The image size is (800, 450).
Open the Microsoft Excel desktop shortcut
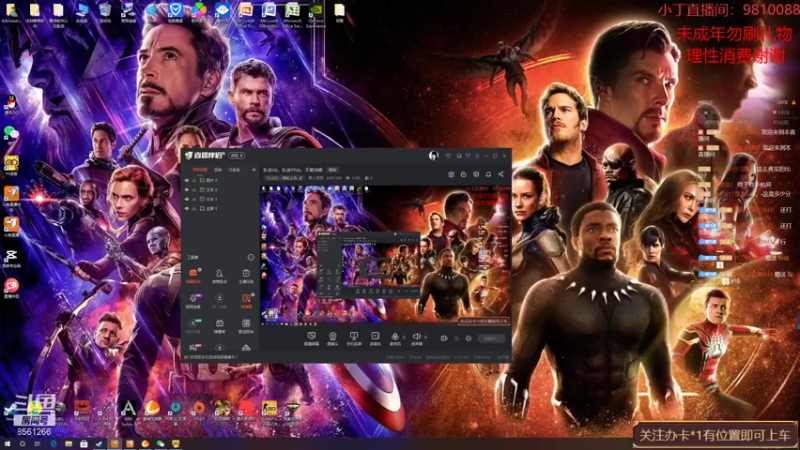pos(292,14)
